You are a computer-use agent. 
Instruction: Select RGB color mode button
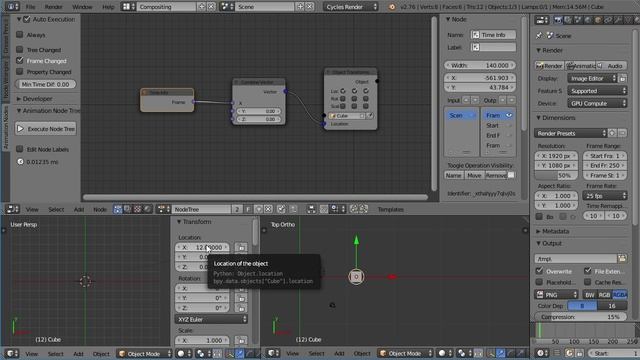coord(604,294)
